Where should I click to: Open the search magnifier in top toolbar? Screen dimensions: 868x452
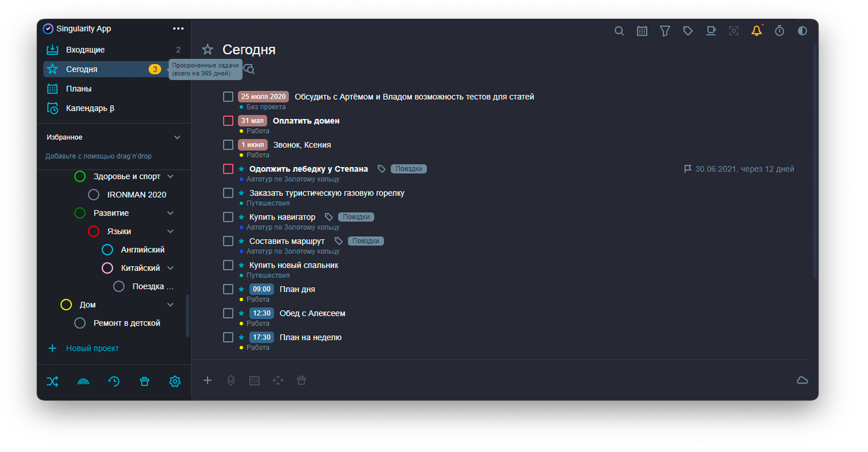[x=619, y=31]
